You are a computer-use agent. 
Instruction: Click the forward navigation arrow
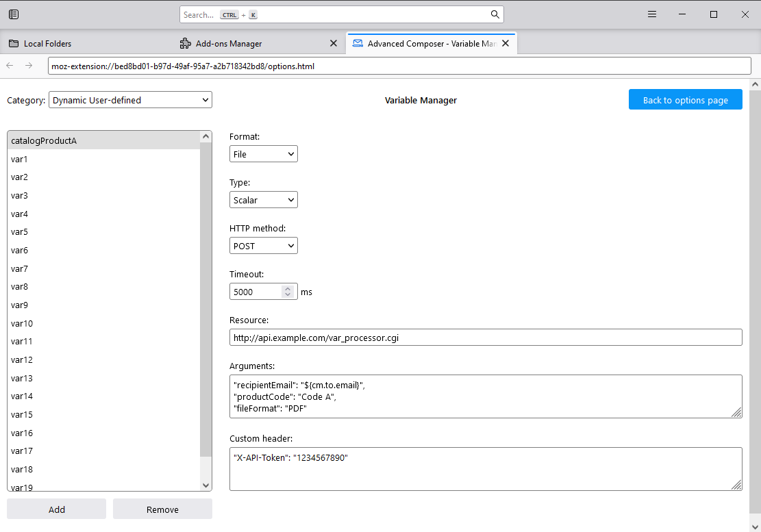tap(29, 66)
